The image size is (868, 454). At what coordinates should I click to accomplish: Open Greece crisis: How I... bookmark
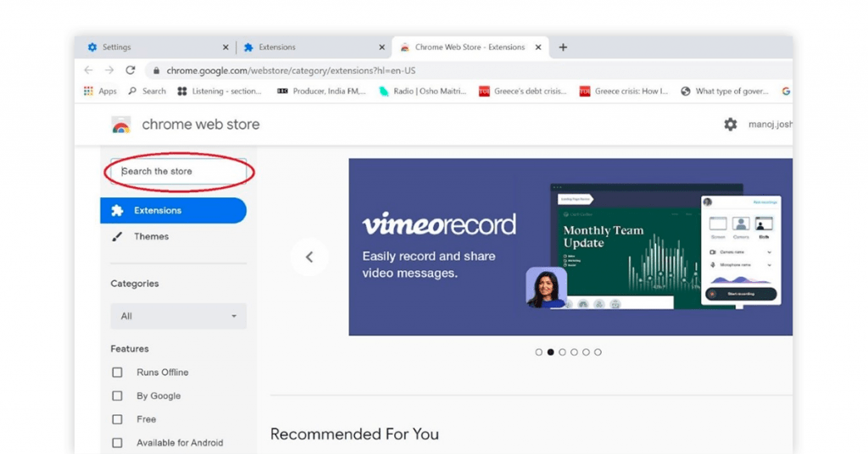tap(624, 91)
